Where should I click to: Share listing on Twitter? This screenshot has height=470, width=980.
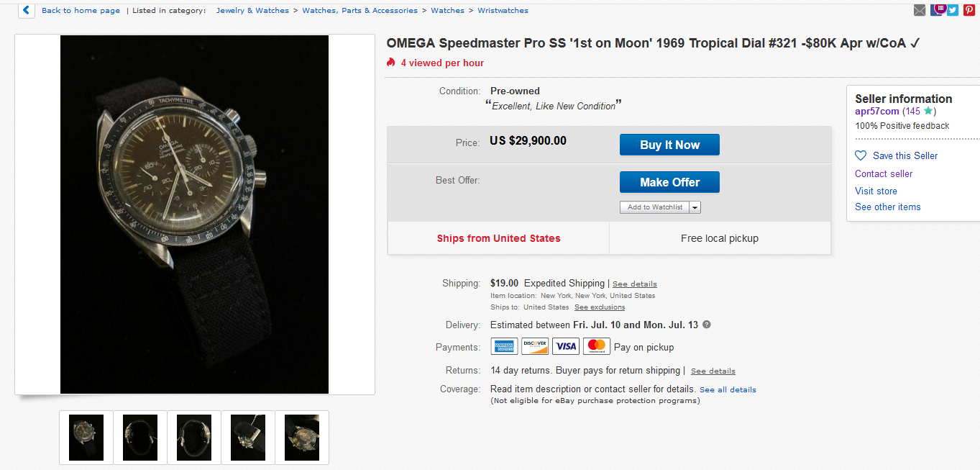[953, 10]
